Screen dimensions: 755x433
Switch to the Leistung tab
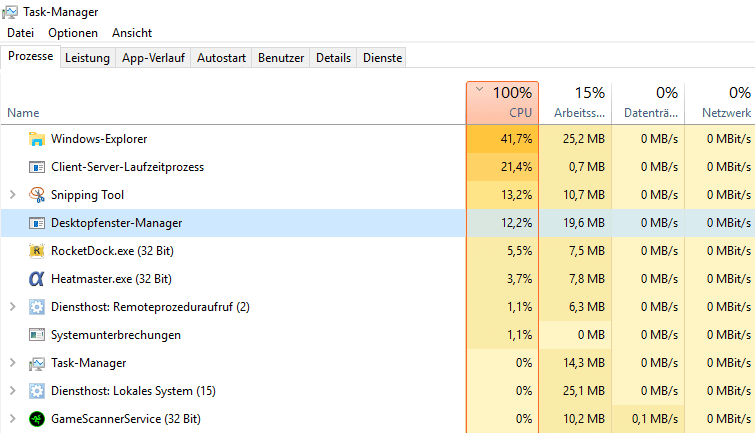coord(88,58)
